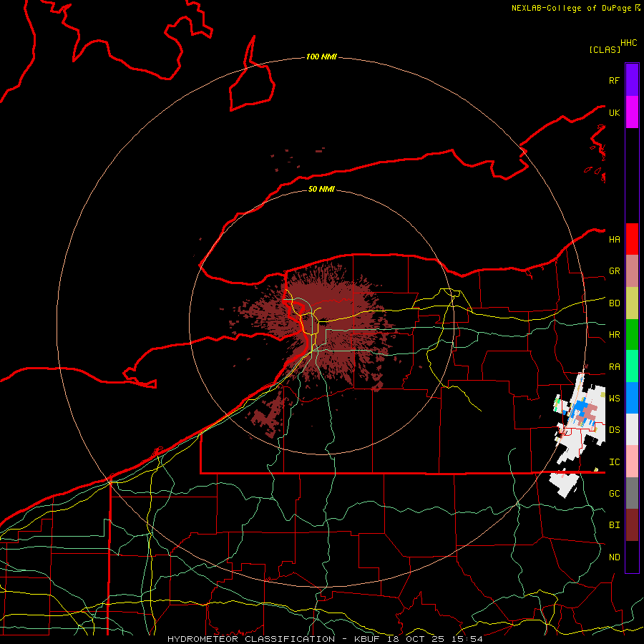Click the ND legend label
The width and height of the screenshot is (644, 644).
pos(614,557)
